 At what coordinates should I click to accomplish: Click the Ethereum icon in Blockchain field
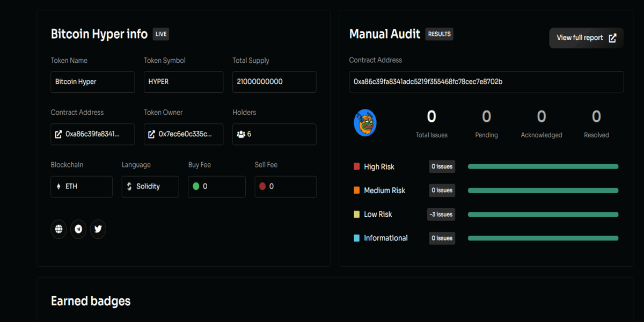tap(58, 187)
